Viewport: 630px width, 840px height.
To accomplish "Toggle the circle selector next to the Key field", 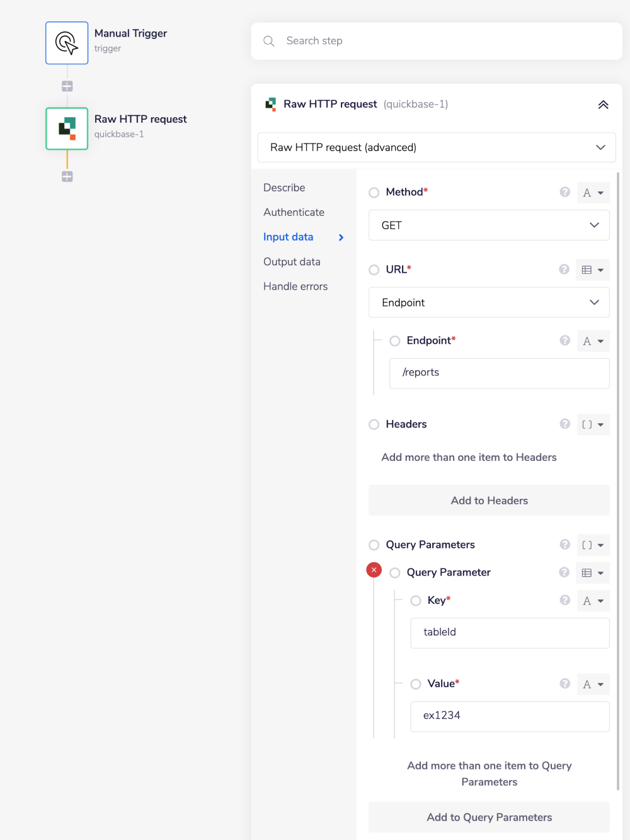I will coord(416,600).
